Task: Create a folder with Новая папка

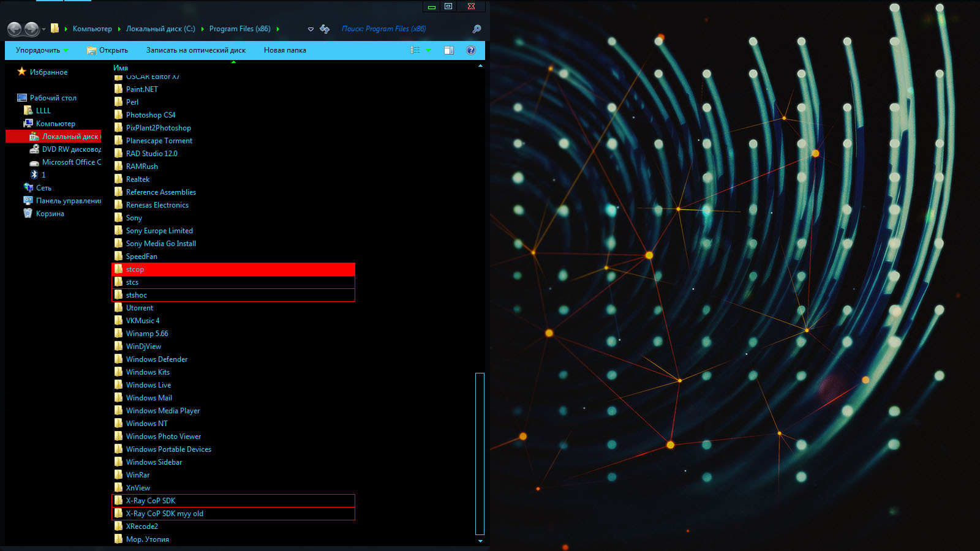Action: tap(285, 50)
